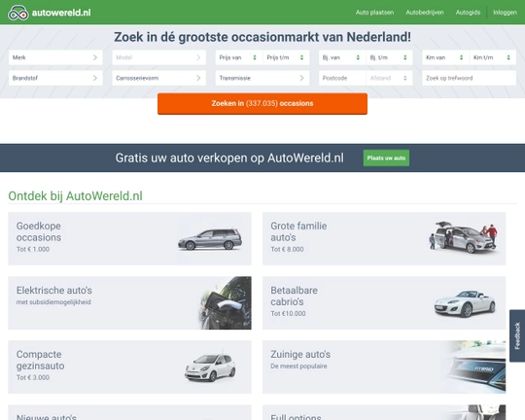Screen dimensions: 525x420
Task: Open the Autobedrijven menu link
Action: (x=425, y=13)
